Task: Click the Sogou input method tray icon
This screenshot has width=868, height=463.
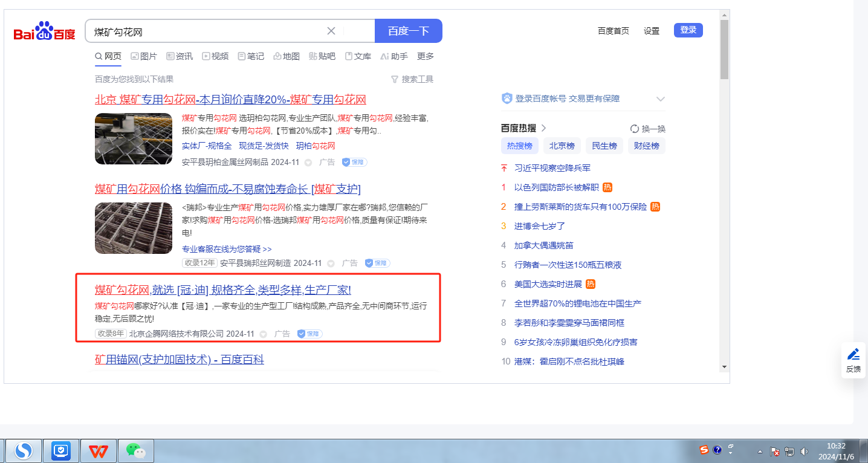Action: coord(704,450)
